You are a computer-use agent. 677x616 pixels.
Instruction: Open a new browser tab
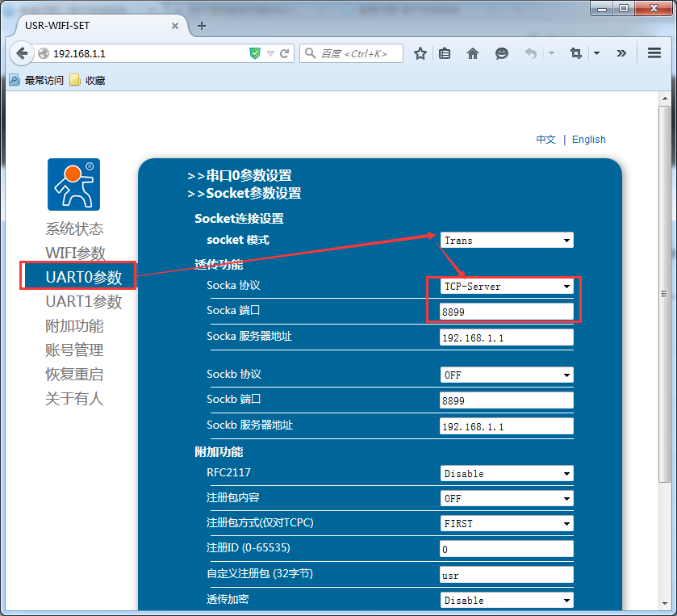[x=200, y=25]
